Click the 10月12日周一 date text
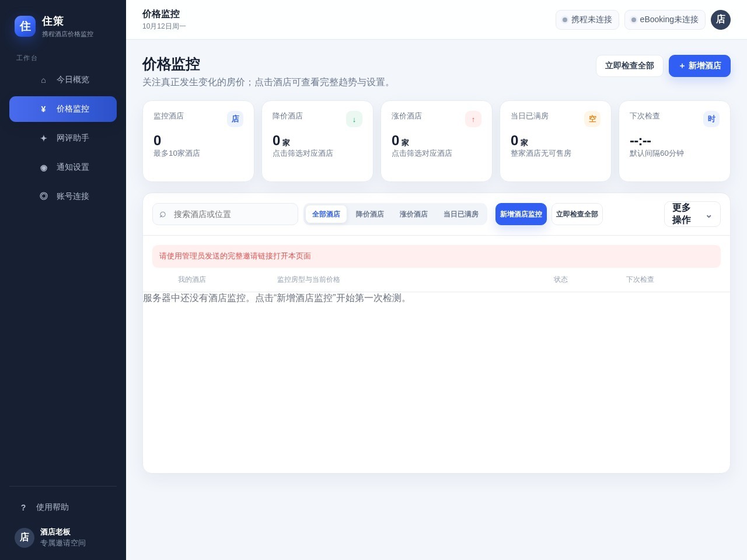The image size is (747, 560). (x=164, y=26)
